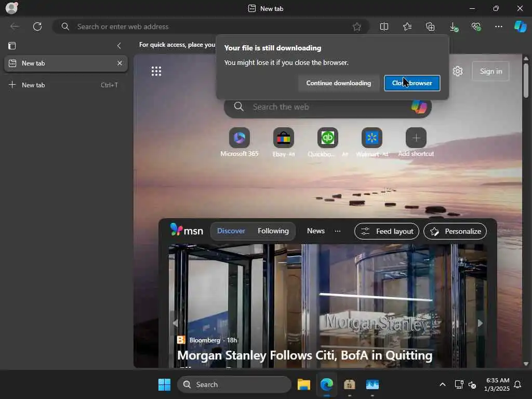Open tab actions menu icon
Screen dimensions: 532x399
click(x=12, y=46)
